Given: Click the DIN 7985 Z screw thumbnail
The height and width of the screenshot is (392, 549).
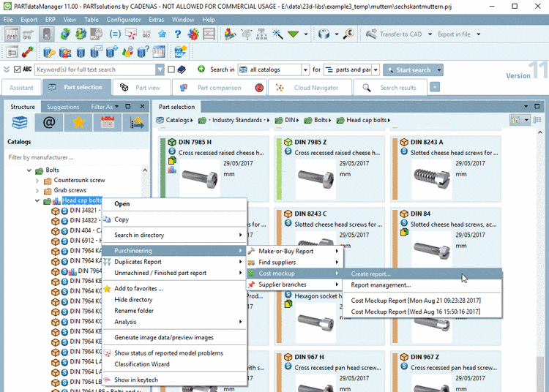Looking at the screenshot, I should [x=315, y=178].
